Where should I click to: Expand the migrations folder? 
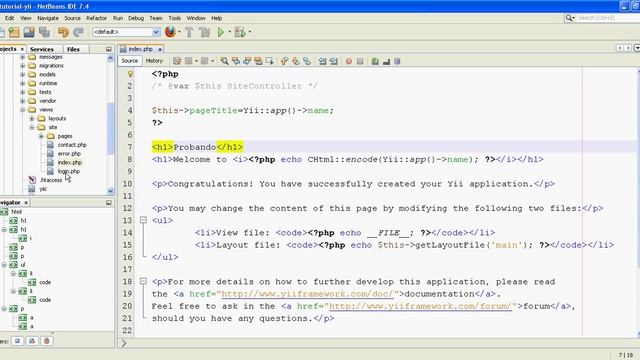click(x=22, y=66)
